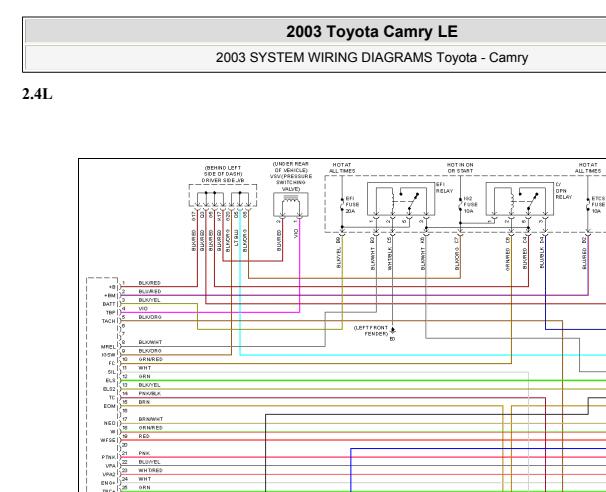Click the 'ENG+' pin label
The image size is (606, 492).
[x=108, y=483]
